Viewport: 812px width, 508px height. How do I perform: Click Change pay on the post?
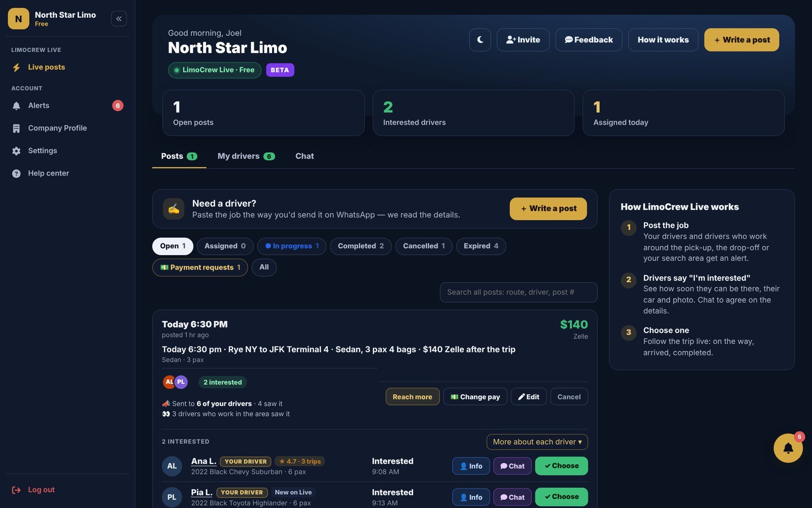coord(475,397)
